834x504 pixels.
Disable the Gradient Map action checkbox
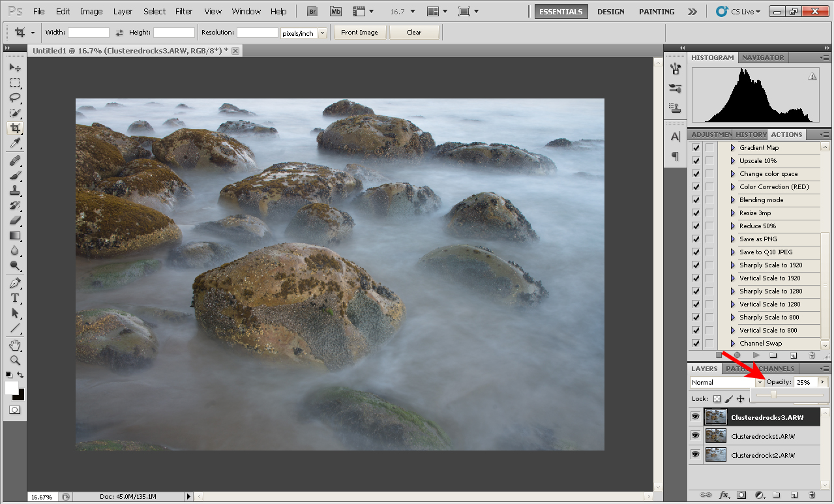[695, 147]
